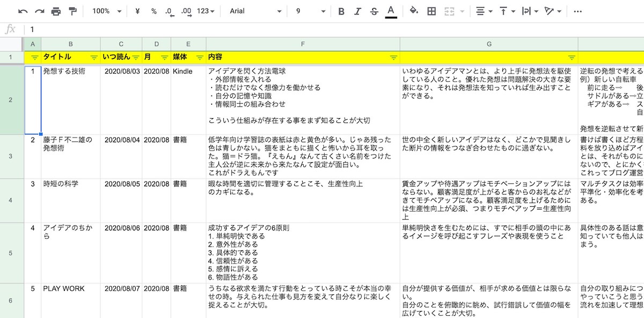Toggle strikethrough formatting

coord(374,11)
